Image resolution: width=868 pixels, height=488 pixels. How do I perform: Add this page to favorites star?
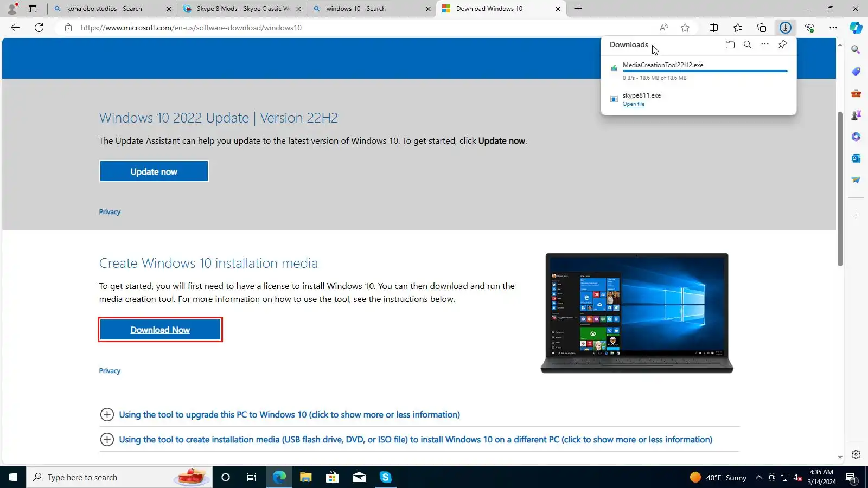pyautogui.click(x=685, y=28)
